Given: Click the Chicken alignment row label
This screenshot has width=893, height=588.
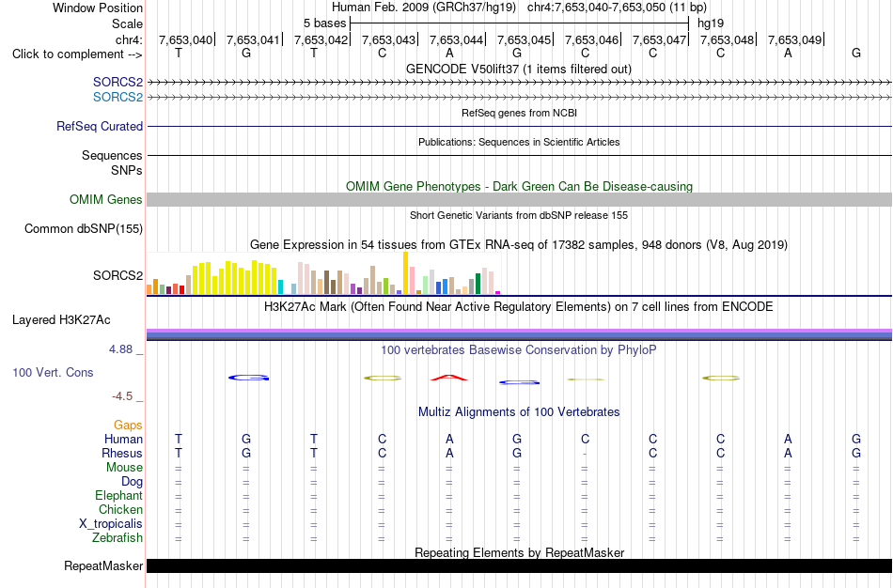Looking at the screenshot, I should (x=120, y=509).
